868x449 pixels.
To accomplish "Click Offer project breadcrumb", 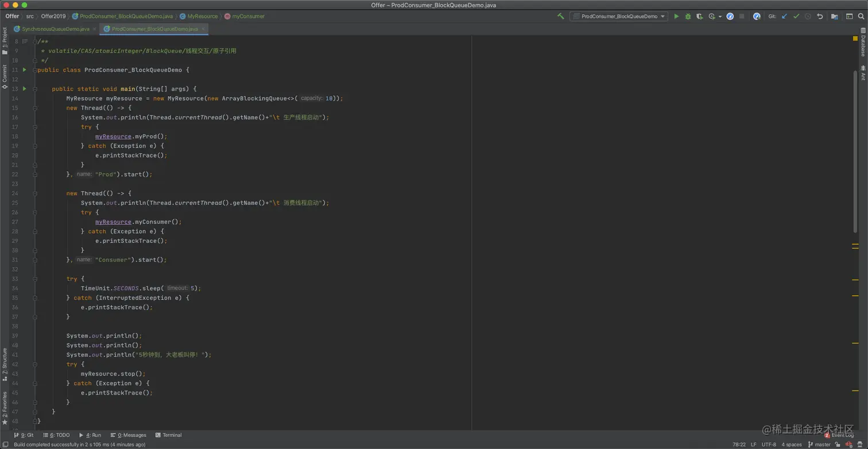I will point(12,16).
